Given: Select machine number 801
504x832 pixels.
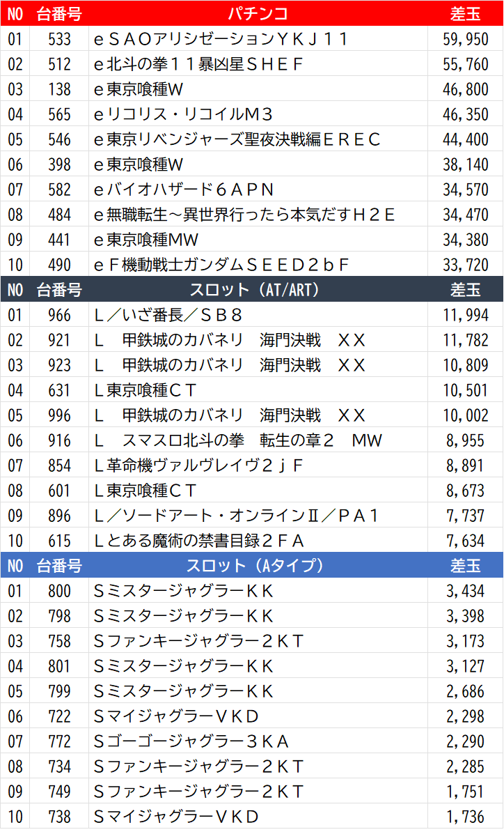Looking at the screenshot, I should click(59, 666).
